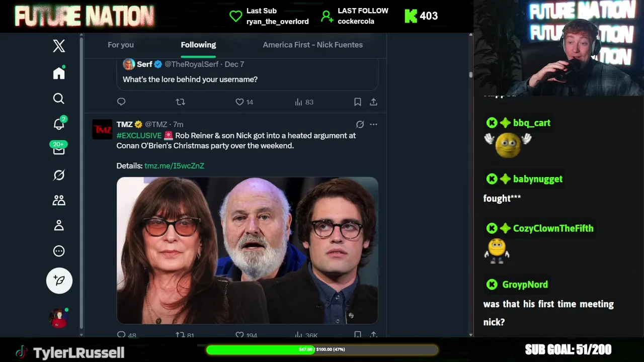644x362 pixels.
Task: Open the Grok explain icon on TMZ post
Action: click(x=360, y=124)
